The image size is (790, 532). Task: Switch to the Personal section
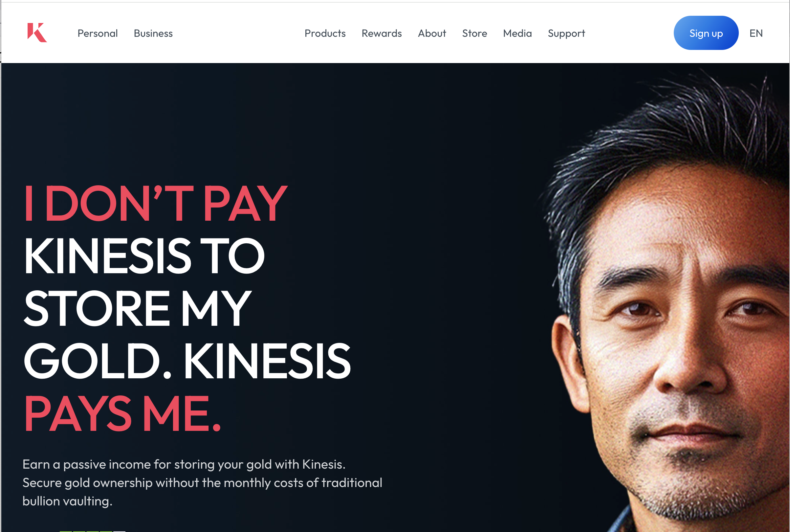point(98,33)
